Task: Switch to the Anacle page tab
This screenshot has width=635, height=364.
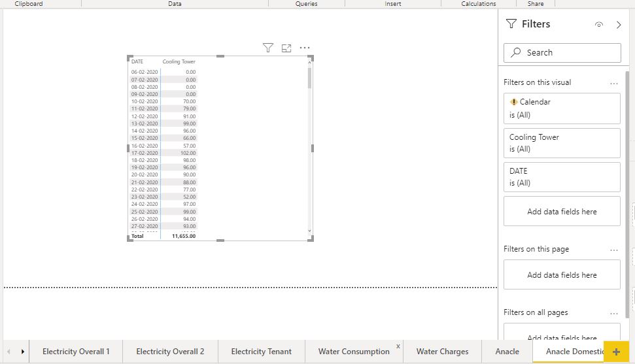Action: (x=507, y=352)
